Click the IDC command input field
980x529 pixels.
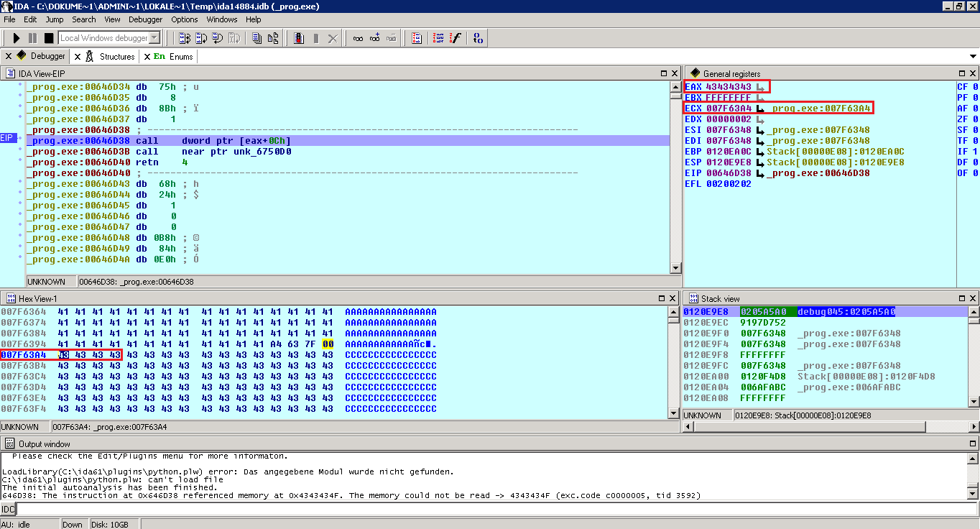pos(497,509)
